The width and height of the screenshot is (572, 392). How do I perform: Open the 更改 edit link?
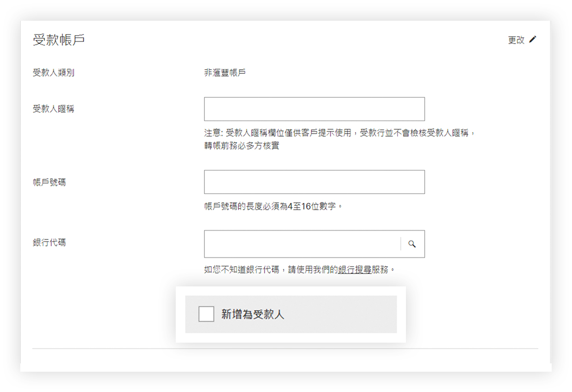tap(516, 40)
